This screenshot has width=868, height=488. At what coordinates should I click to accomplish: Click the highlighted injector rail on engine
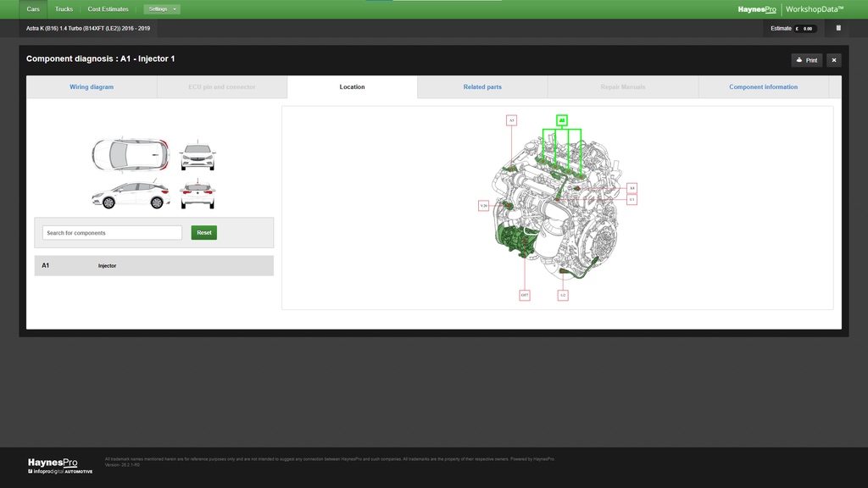(560, 168)
